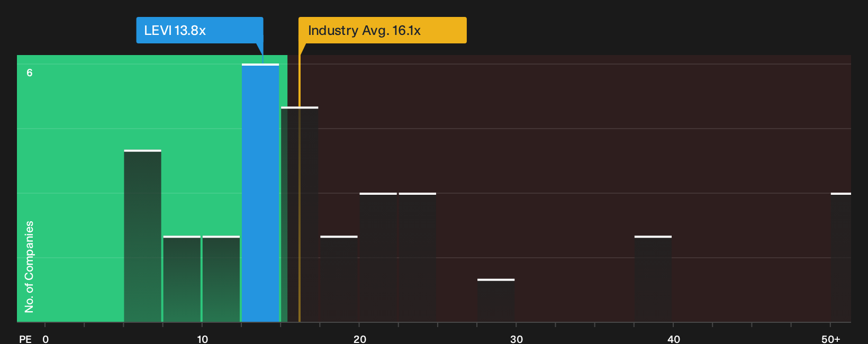Image resolution: width=868 pixels, height=344 pixels.
Task: Click the Industry Avg. 16.1x yellow label
Action: (x=382, y=30)
